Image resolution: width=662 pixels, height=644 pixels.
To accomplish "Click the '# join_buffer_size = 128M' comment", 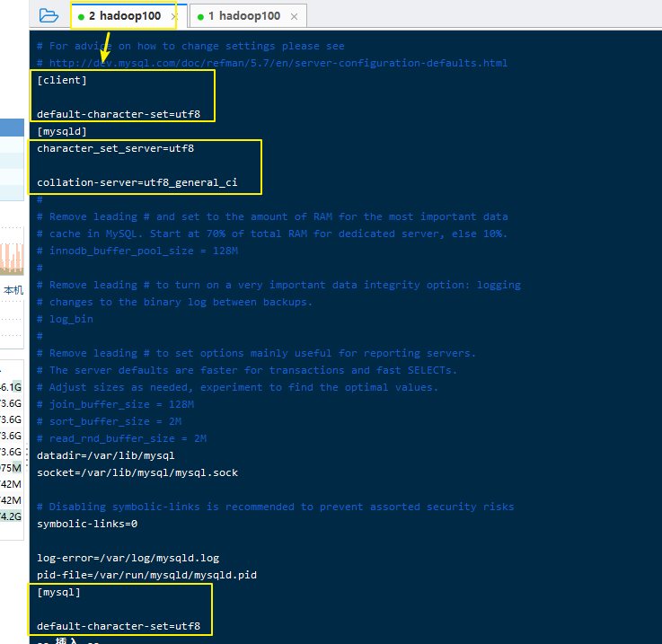I will (x=115, y=404).
